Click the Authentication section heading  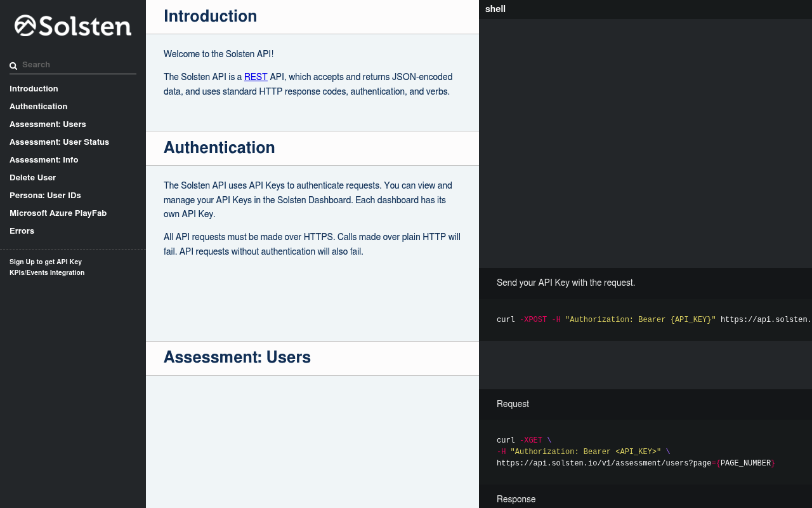point(219,147)
